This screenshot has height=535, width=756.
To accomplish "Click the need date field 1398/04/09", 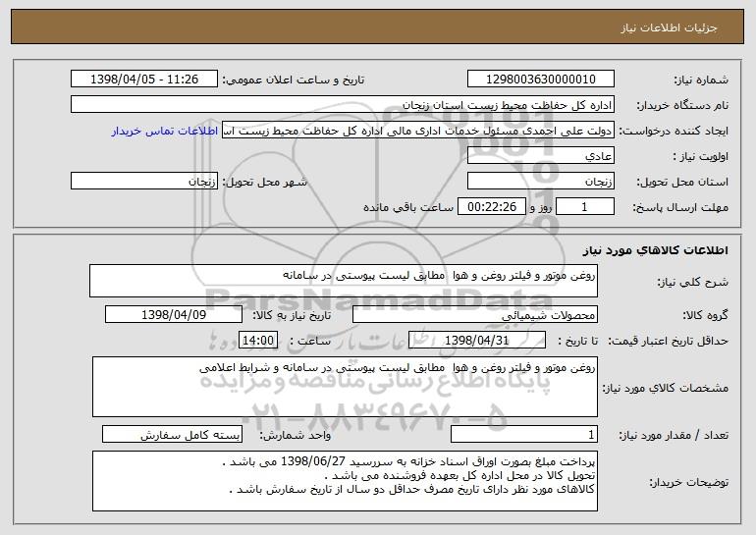I will pos(174,315).
